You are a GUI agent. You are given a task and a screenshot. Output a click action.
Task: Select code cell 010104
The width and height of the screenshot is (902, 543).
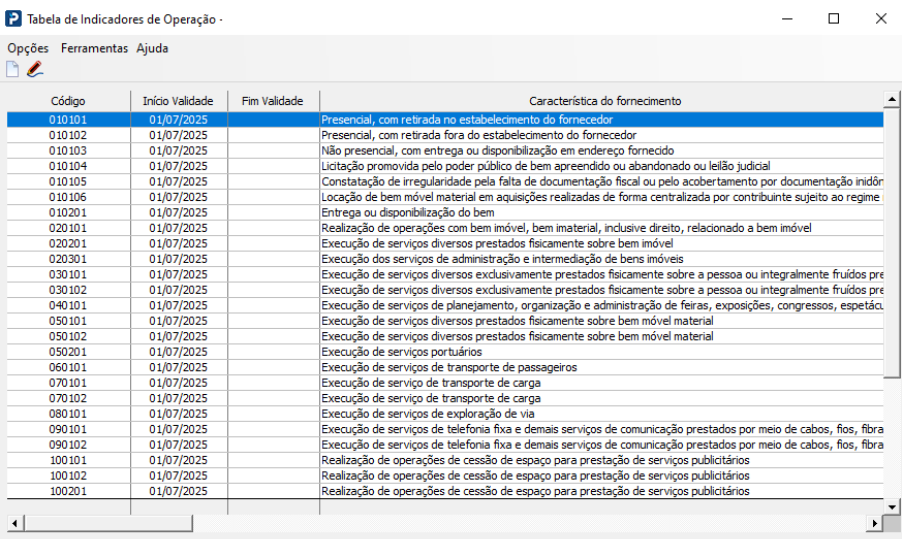68,166
